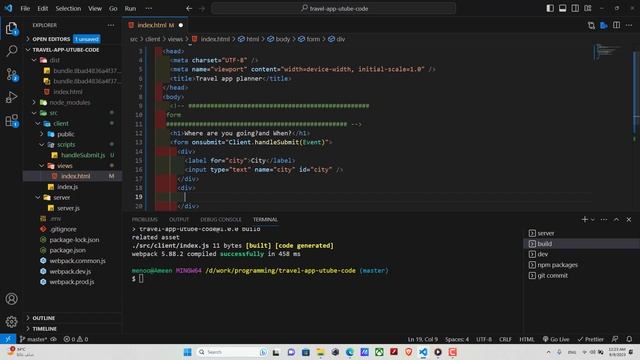
Task: Switch to the OUTPUT panel tab
Action: pos(179,220)
